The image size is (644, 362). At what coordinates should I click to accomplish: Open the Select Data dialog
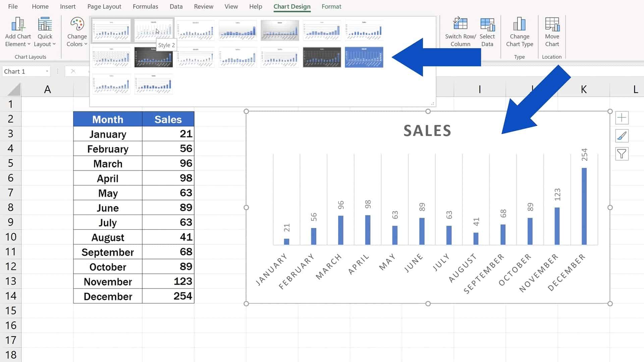pyautogui.click(x=487, y=32)
